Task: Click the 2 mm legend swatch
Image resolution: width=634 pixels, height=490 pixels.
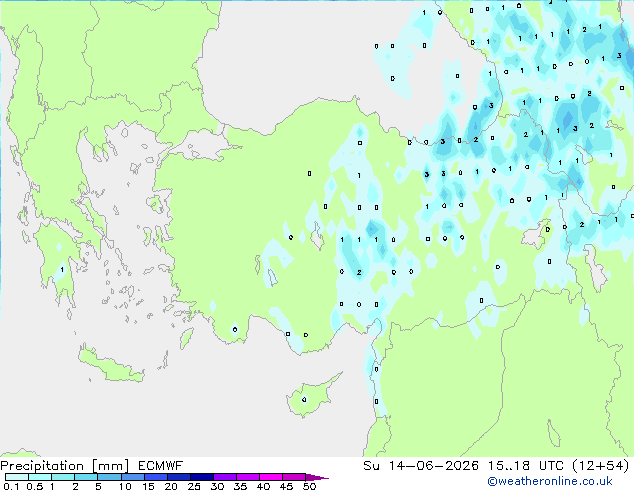Action: pos(87,477)
